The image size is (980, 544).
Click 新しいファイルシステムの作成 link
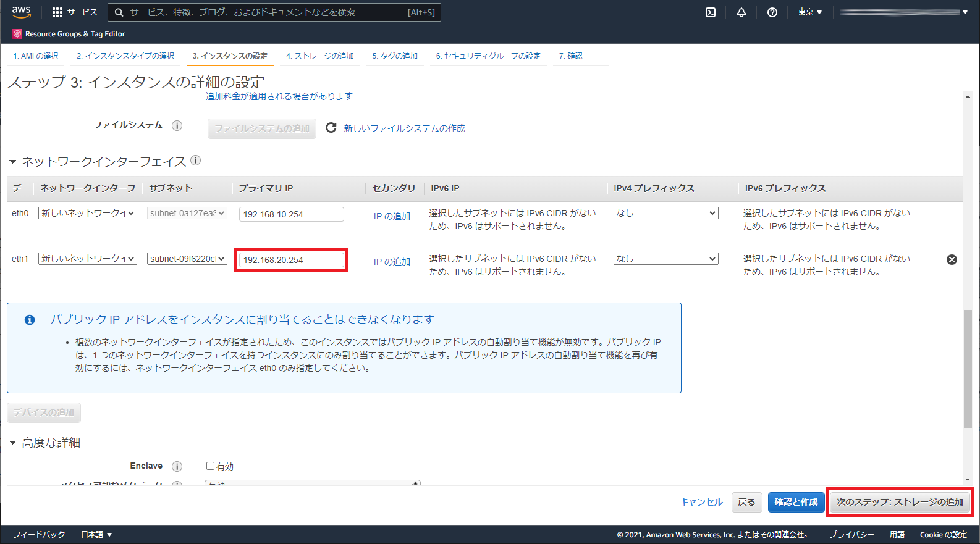point(404,128)
